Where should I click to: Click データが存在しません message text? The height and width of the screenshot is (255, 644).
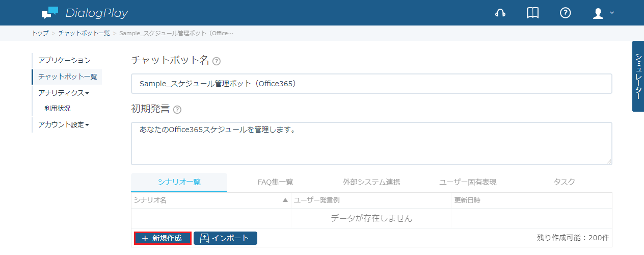pos(371,218)
